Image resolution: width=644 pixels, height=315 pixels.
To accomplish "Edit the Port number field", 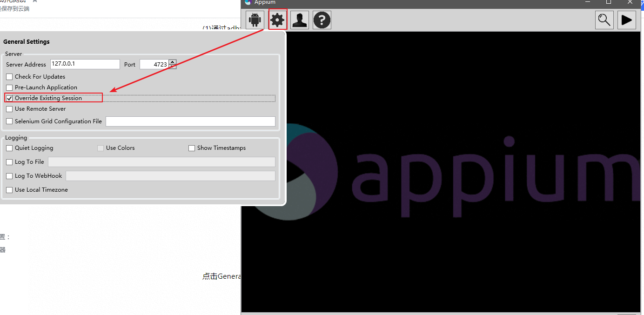I will (x=154, y=64).
